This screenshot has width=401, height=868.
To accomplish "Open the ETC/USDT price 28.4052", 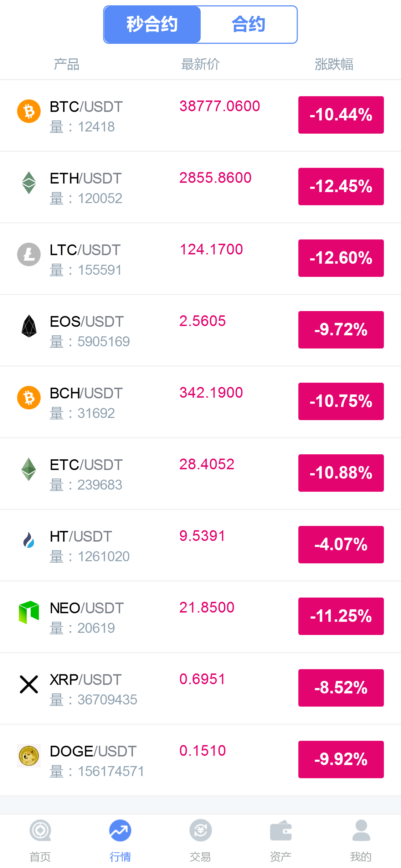I will pyautogui.click(x=207, y=464).
